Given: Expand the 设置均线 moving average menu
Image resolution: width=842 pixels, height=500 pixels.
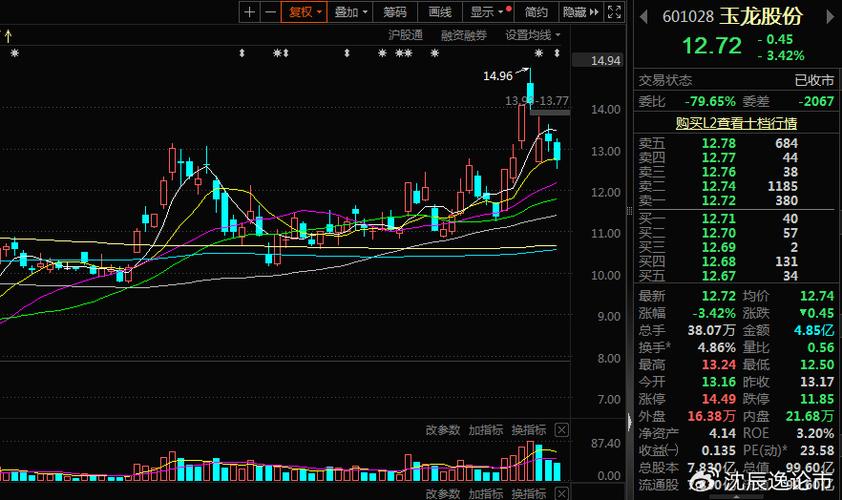Looking at the screenshot, I should 532,35.
